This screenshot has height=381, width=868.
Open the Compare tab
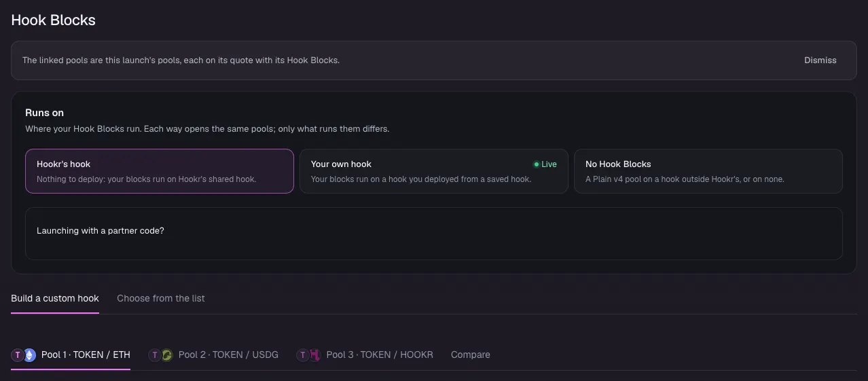coord(470,355)
